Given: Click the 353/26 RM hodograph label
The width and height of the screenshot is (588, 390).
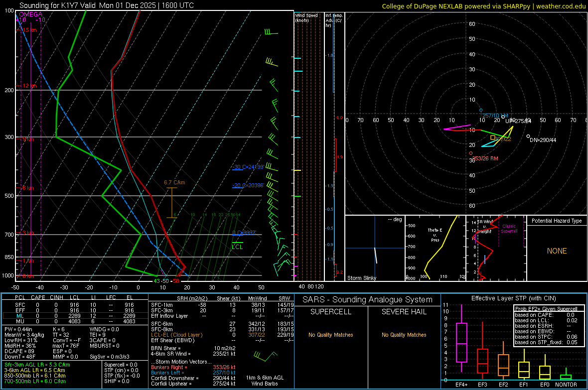Looking at the screenshot, I should [485, 158].
